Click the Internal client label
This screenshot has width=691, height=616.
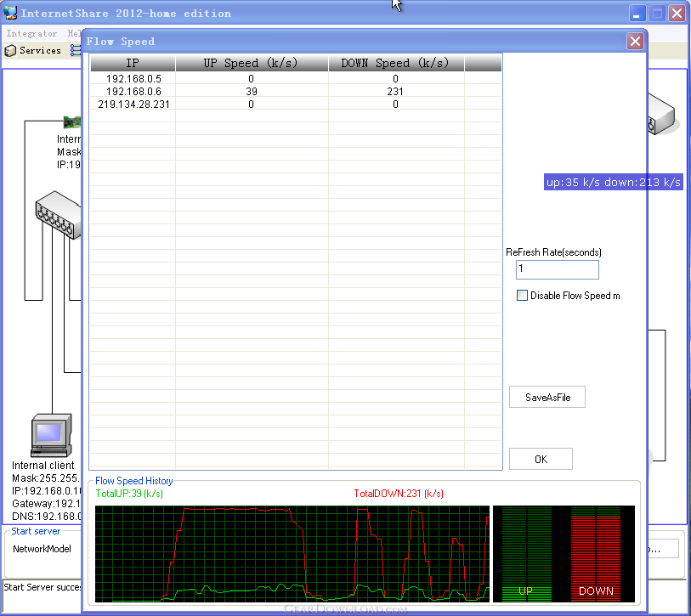coord(43,466)
